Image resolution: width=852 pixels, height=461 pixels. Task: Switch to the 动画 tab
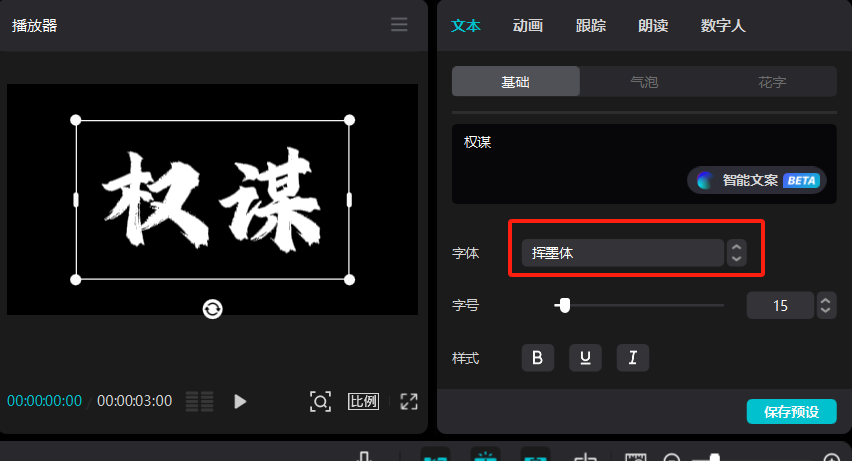coord(528,26)
